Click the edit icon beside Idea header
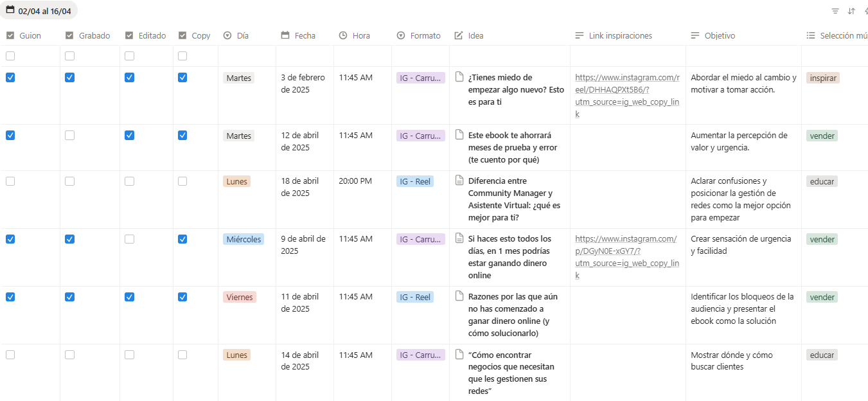This screenshot has width=868, height=401. [459, 35]
